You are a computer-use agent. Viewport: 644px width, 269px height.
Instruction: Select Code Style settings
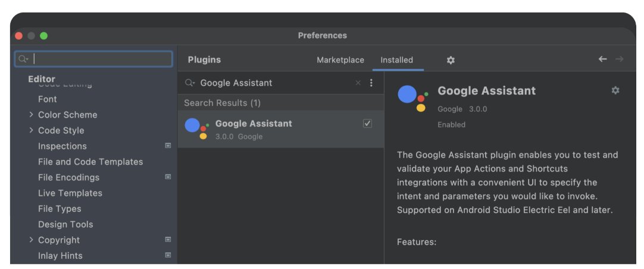click(61, 130)
